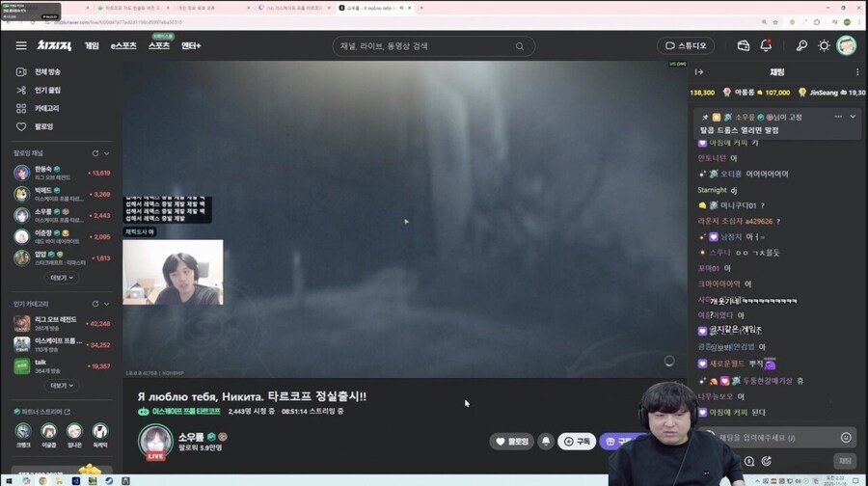
Task: Open the cheese donation icon under chat
Action: coord(749,461)
